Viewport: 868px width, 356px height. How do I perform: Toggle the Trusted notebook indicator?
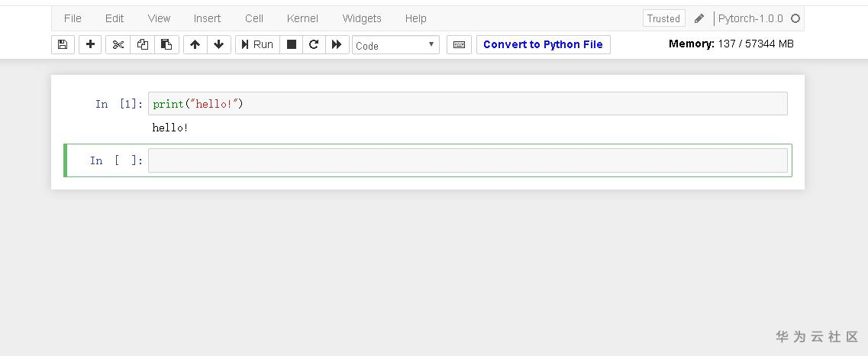(x=663, y=18)
